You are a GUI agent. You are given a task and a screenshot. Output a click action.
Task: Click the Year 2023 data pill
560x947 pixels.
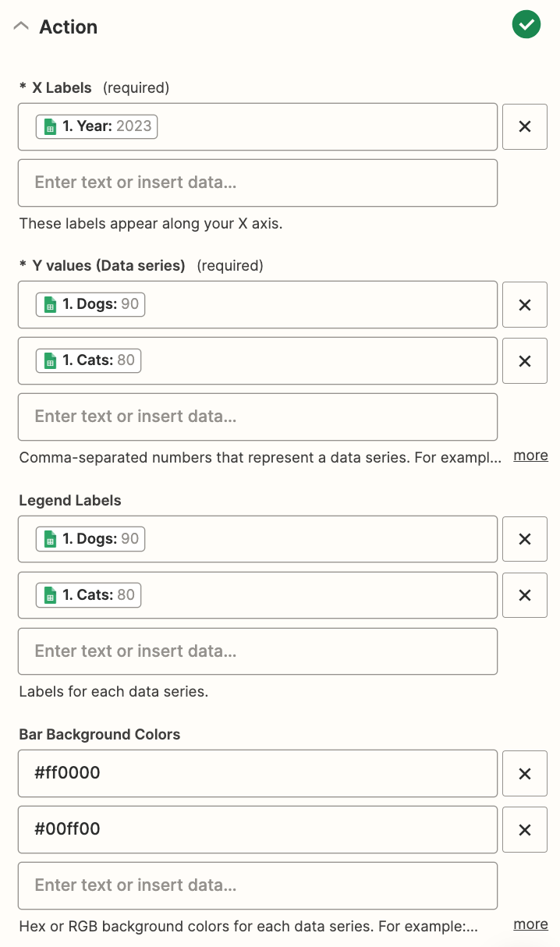(97, 126)
